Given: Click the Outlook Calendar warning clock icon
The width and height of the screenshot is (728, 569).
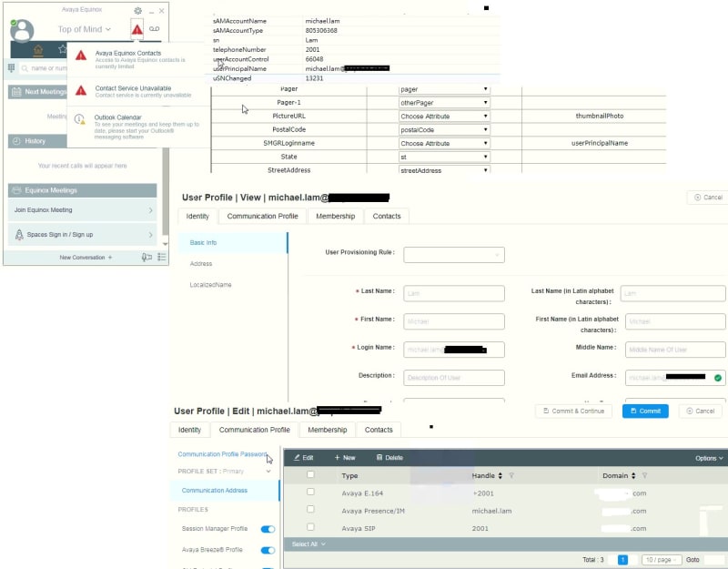Looking at the screenshot, I should [80, 119].
